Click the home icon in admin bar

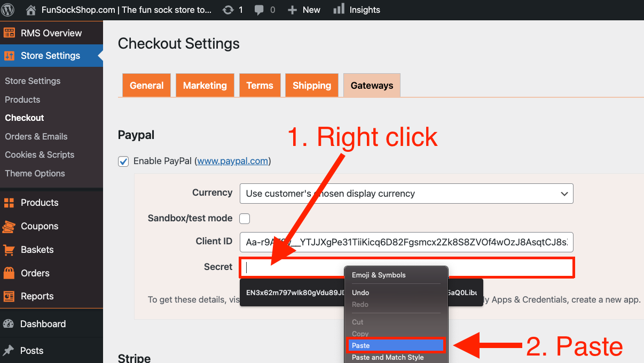pos(31,10)
